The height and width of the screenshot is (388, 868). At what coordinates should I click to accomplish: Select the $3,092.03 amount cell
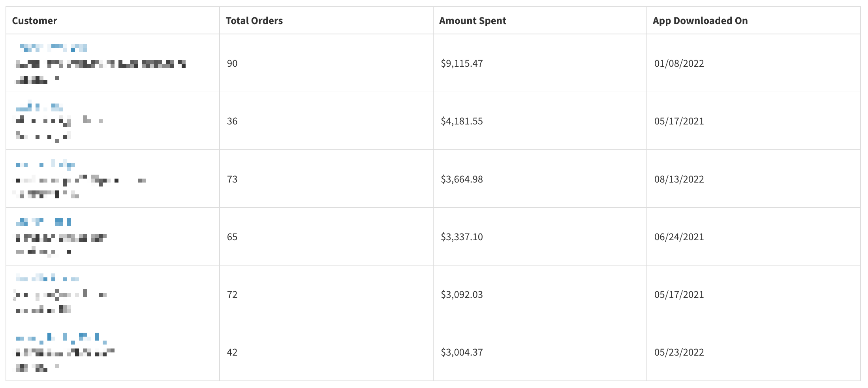462,294
